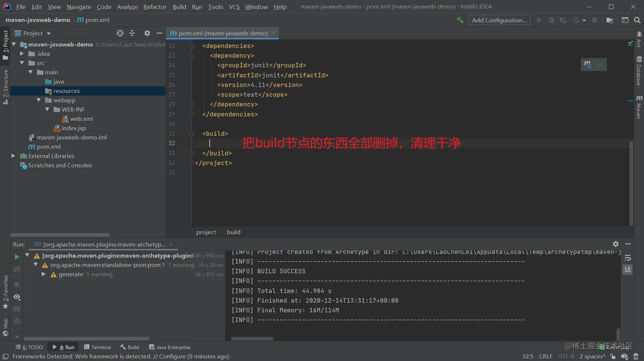Dismiss the Maven changes floating popup

[x=600, y=65]
